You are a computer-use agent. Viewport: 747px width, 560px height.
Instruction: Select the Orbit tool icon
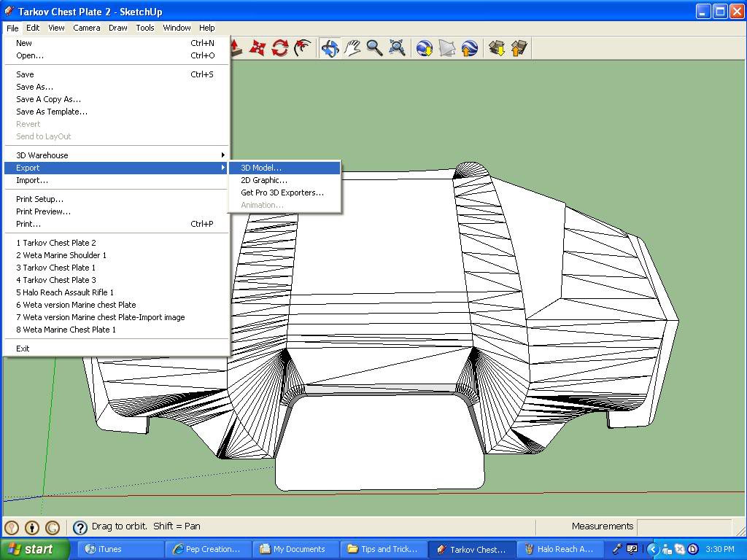[330, 47]
